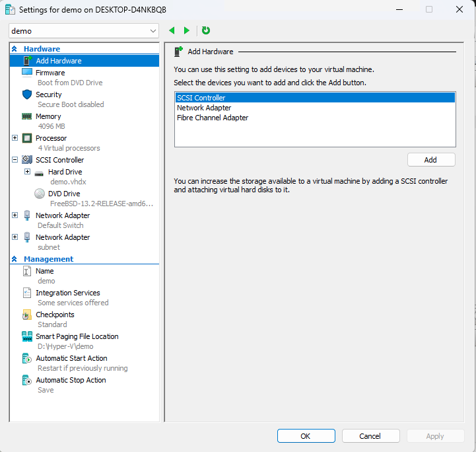Collapse the Hardware section
Screen dimensions: 476x452
pyautogui.click(x=15, y=49)
